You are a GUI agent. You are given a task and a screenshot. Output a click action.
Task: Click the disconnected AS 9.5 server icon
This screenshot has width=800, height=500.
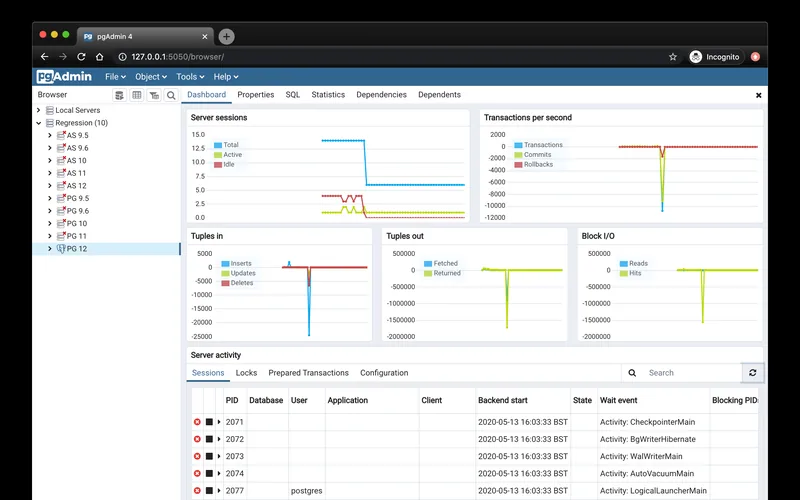[x=61, y=135]
